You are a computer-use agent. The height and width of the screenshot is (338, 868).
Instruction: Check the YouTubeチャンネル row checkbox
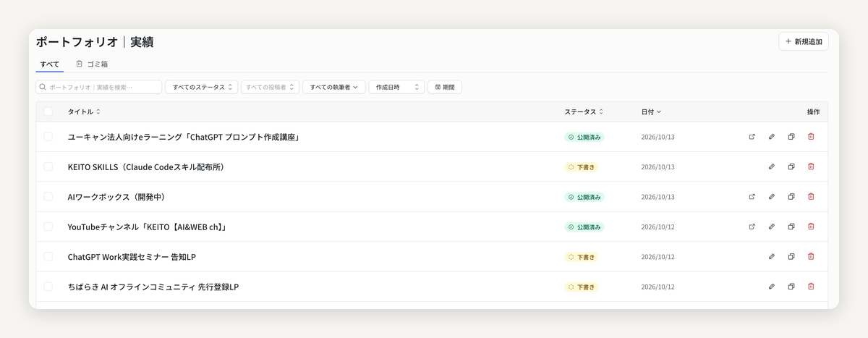point(48,227)
